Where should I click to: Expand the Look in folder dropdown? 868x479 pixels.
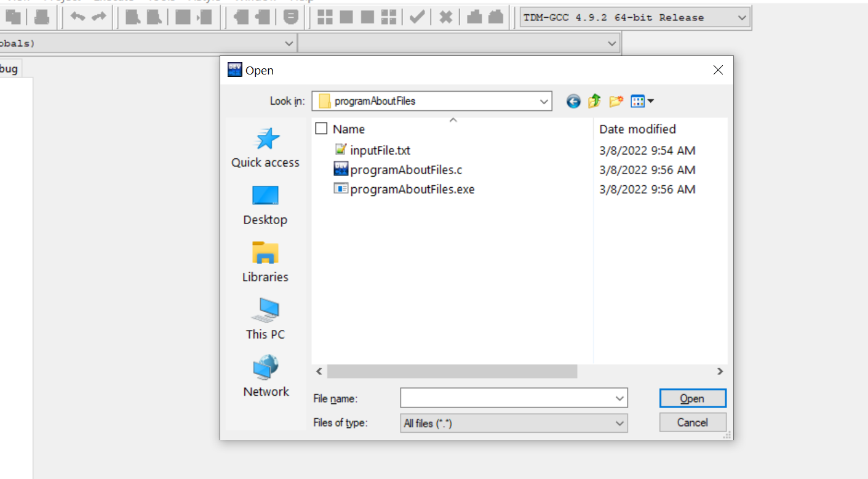pos(544,101)
